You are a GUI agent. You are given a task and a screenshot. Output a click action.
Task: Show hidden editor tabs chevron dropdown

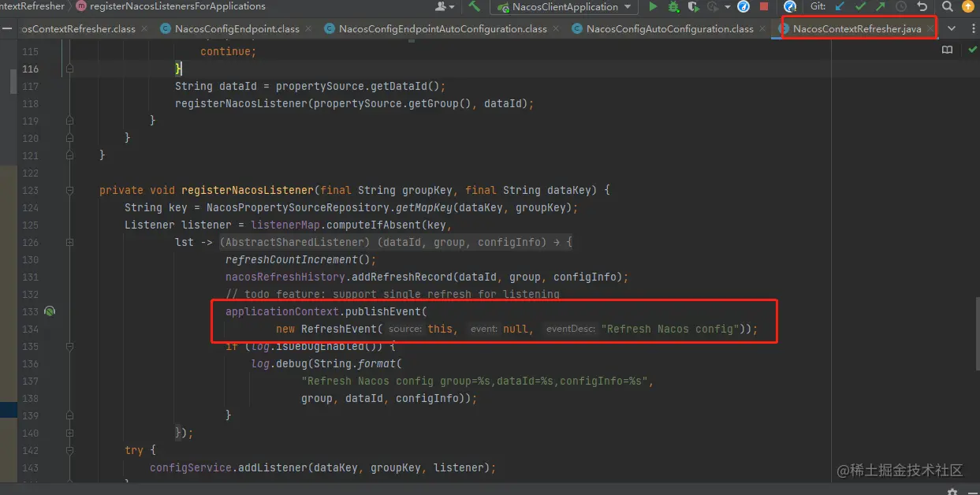click(x=952, y=28)
